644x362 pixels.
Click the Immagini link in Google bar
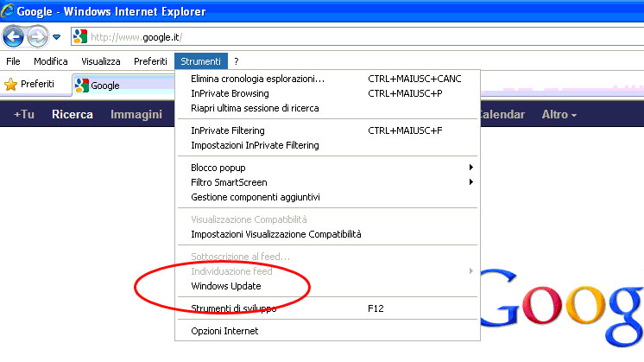(x=136, y=114)
